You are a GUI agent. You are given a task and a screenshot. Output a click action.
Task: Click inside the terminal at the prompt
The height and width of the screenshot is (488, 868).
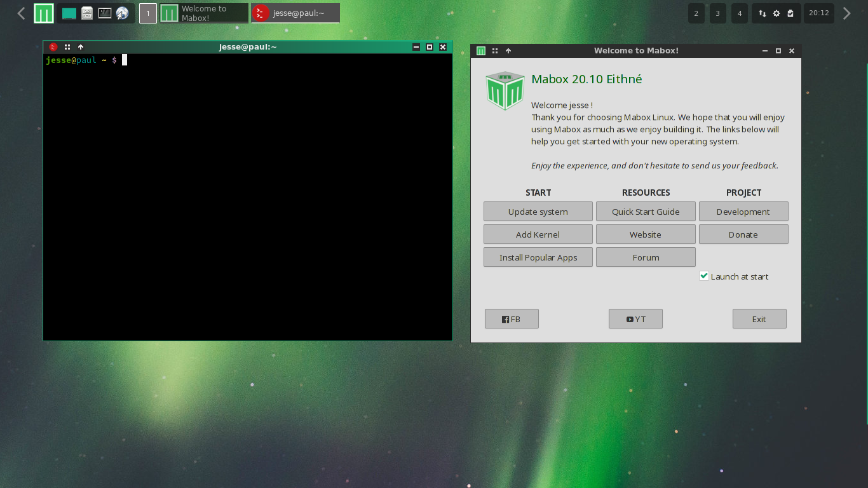(125, 60)
